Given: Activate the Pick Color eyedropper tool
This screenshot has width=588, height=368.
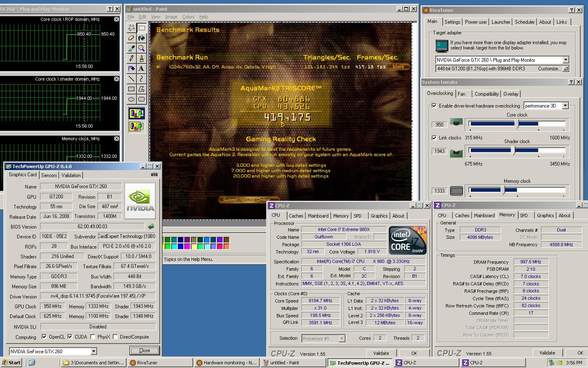Looking at the screenshot, I should coord(131,48).
